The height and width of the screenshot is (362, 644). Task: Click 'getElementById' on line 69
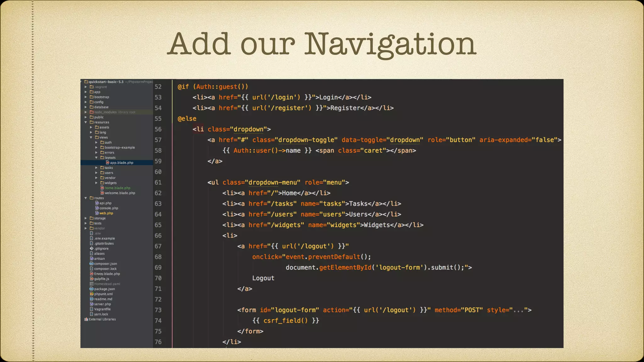point(345,267)
